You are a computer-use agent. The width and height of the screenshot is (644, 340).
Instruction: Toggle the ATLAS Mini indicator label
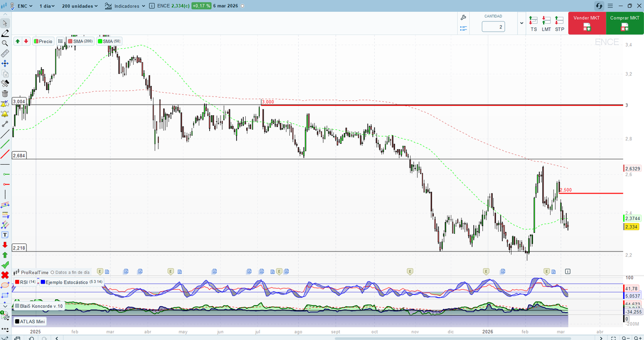[30, 321]
